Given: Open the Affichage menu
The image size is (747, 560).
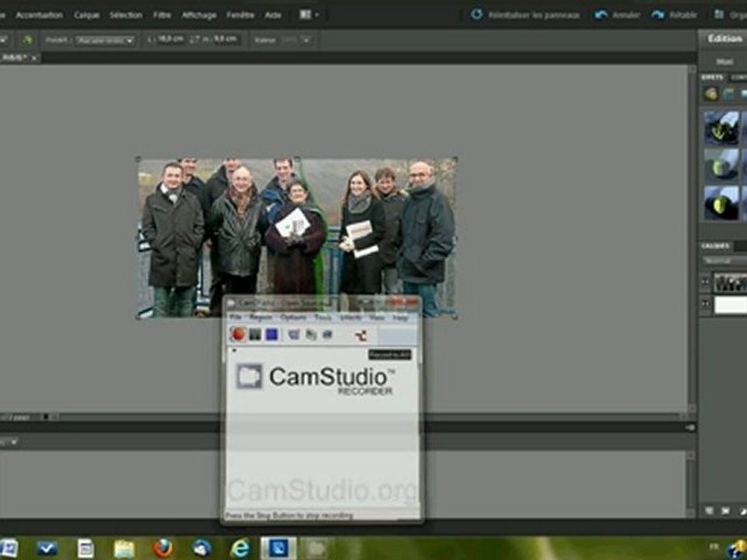Looking at the screenshot, I should 199,15.
